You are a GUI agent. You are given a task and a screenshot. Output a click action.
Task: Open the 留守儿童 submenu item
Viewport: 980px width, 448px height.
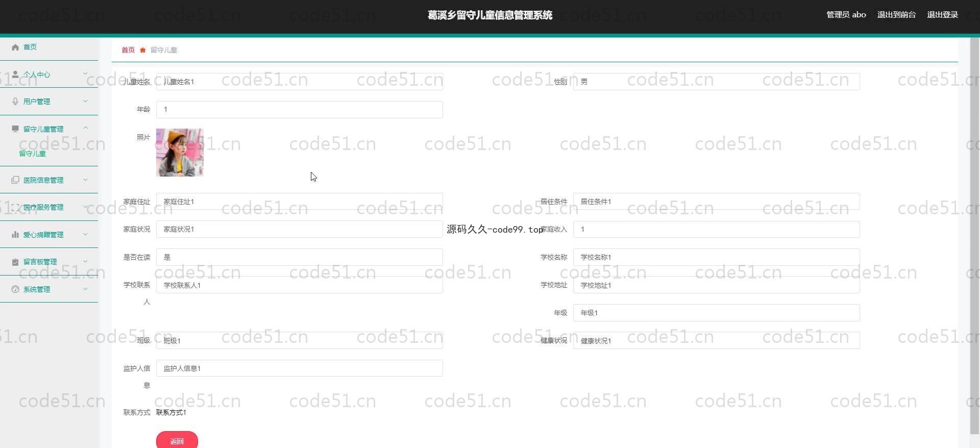coord(33,154)
